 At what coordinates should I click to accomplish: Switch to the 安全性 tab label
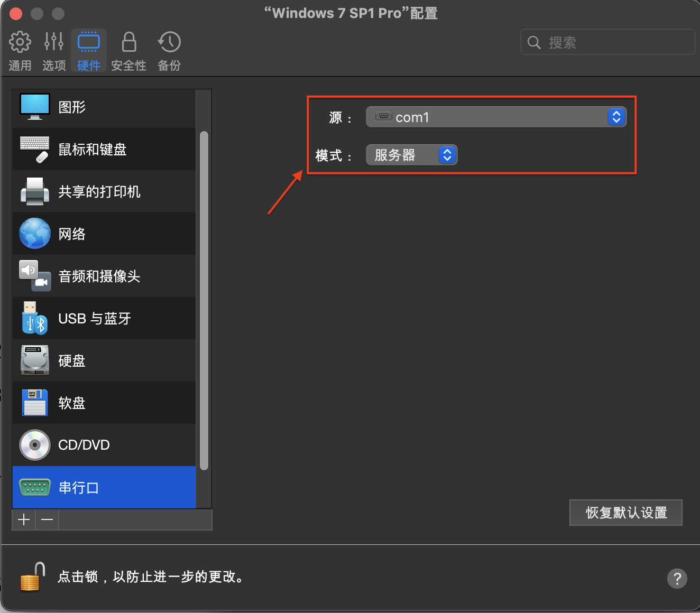[128, 66]
